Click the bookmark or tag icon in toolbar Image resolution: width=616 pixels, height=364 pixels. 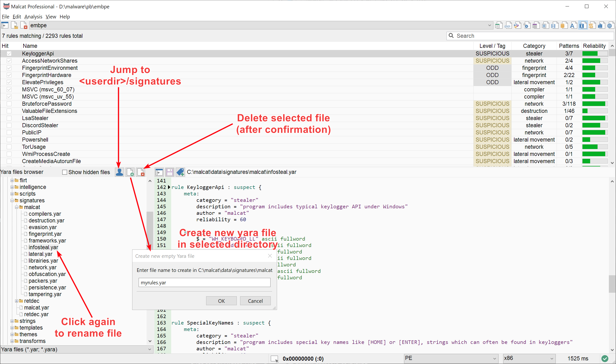click(181, 172)
